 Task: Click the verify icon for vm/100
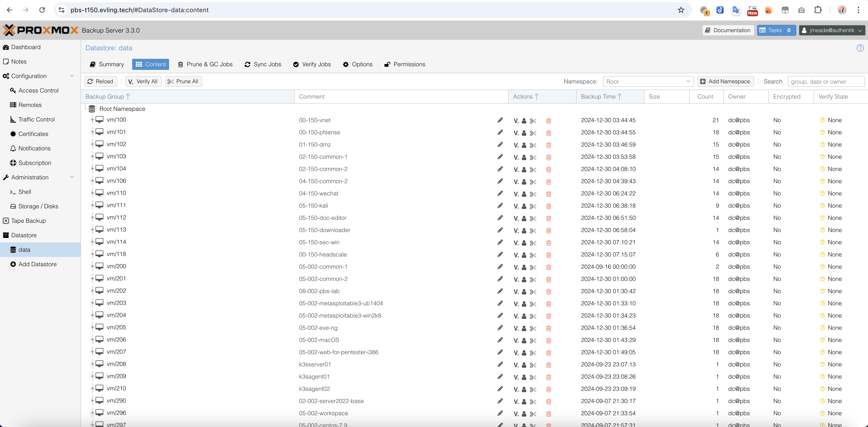516,121
